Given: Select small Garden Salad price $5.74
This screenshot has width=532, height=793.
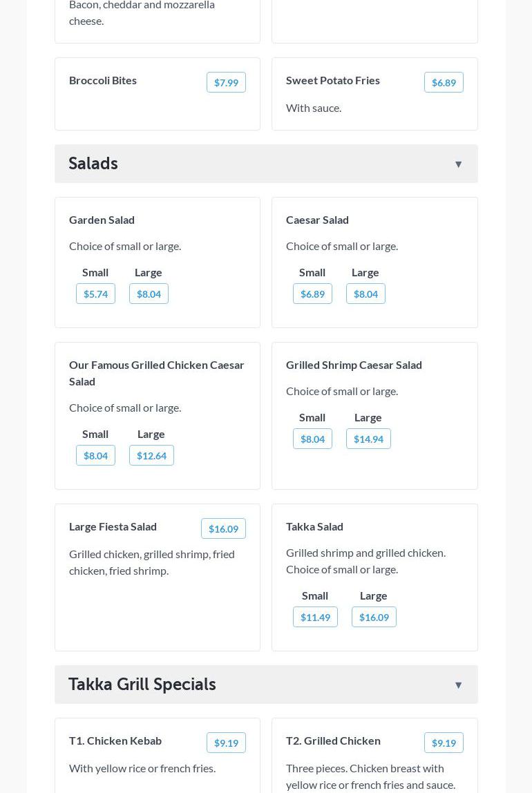Looking at the screenshot, I should pyautogui.click(x=95, y=294).
